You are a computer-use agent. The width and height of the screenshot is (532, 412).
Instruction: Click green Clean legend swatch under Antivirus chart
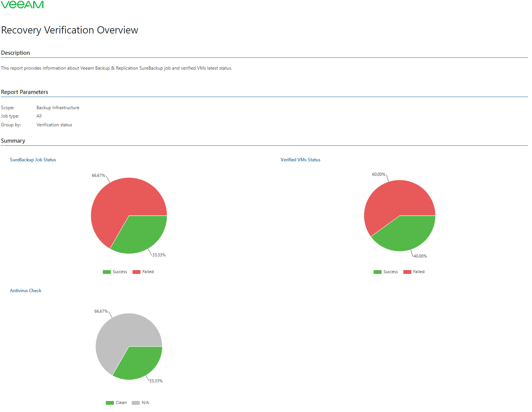(x=110, y=403)
